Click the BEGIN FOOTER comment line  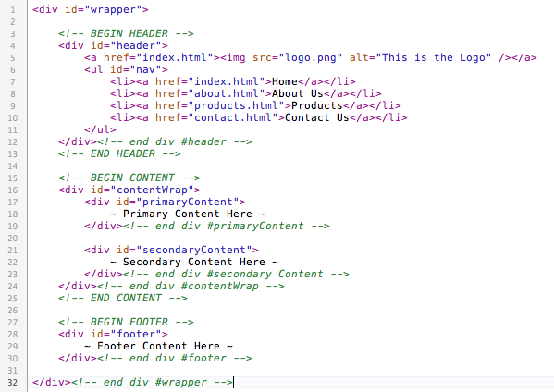[x=126, y=322]
